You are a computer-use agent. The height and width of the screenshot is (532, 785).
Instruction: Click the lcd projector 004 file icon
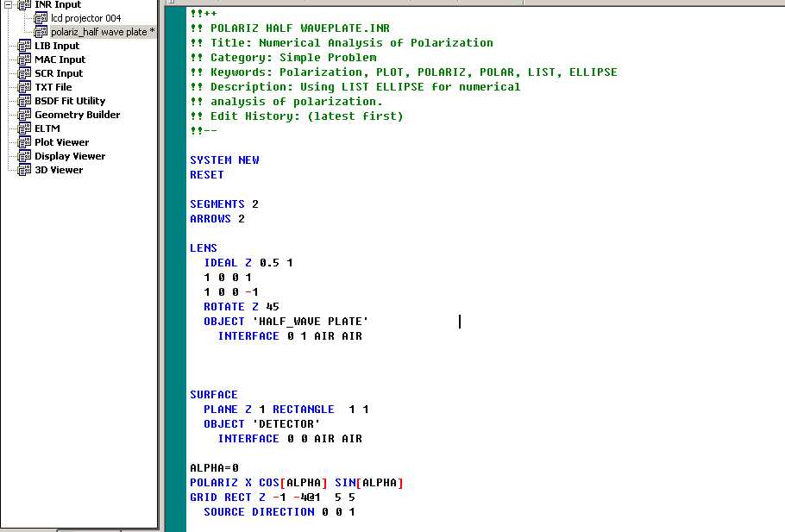click(41, 18)
